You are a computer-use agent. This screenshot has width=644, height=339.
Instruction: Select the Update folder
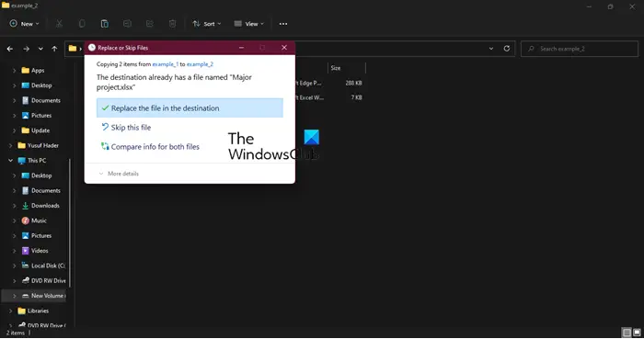point(40,130)
